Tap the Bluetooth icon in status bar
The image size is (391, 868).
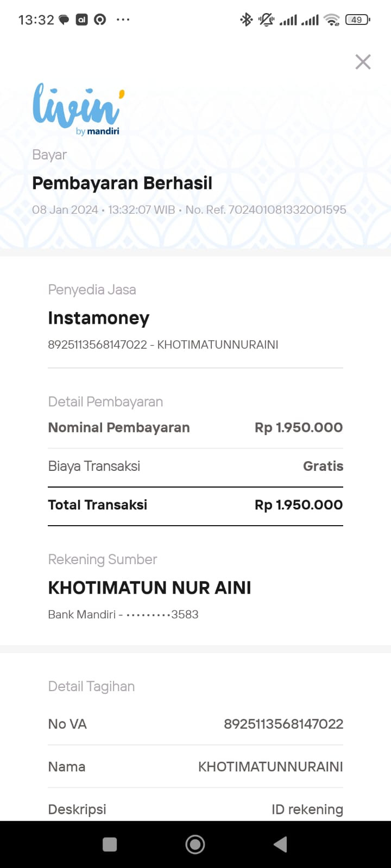(x=246, y=20)
